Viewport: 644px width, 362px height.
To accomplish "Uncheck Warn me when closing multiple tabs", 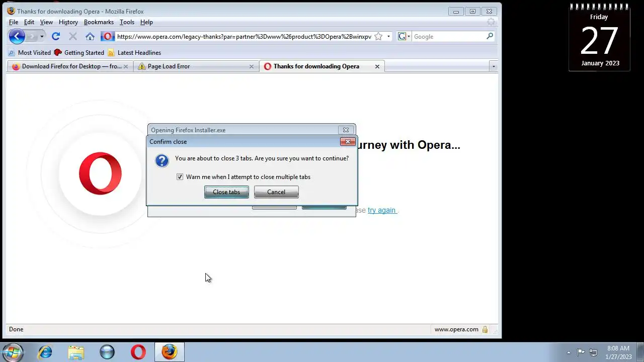I will 180,177.
